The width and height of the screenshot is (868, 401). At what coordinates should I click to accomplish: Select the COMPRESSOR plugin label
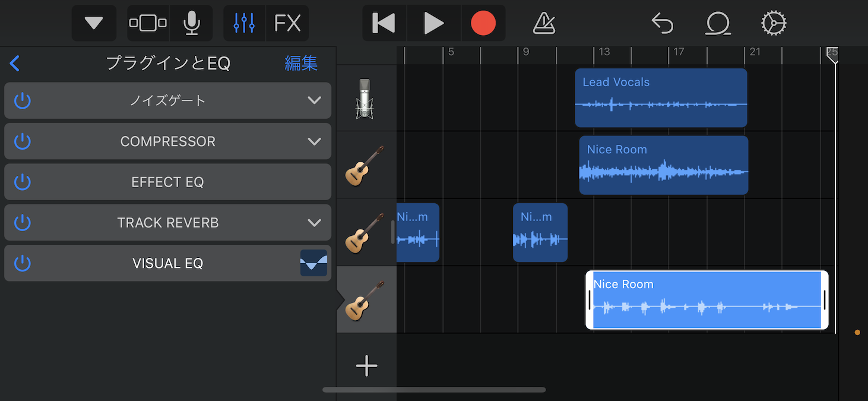167,142
